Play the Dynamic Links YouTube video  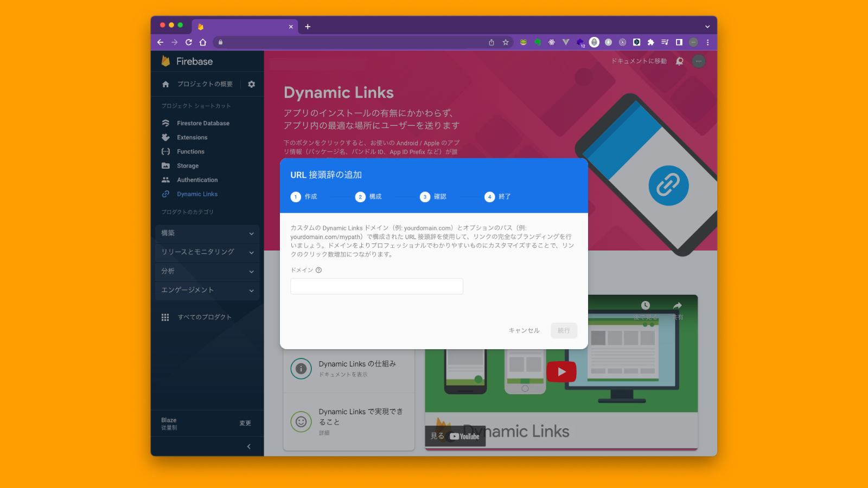561,371
